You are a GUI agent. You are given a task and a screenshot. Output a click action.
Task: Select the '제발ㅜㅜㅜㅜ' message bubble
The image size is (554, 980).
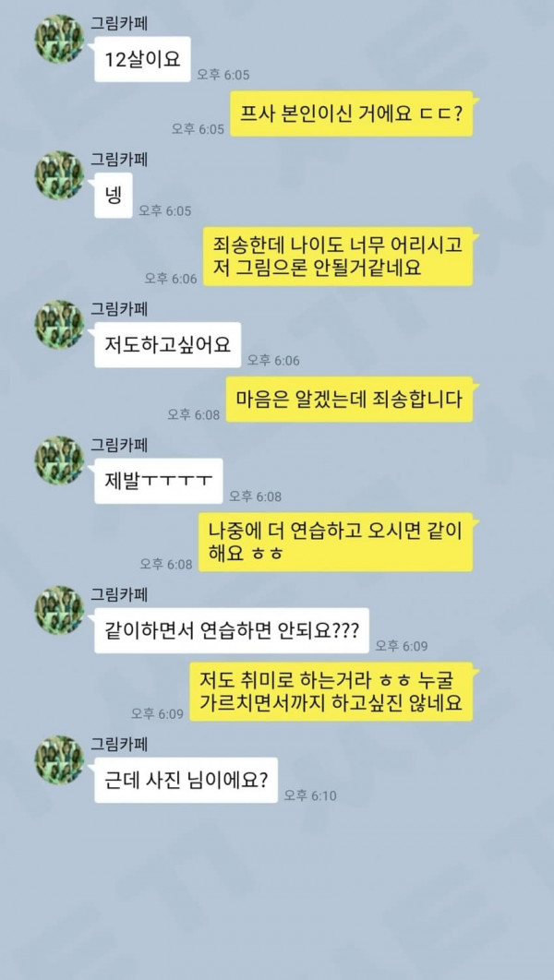click(158, 481)
